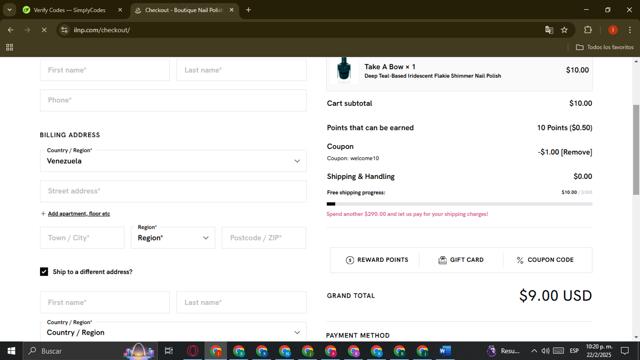Screen dimensions: 640x360
Task: Open the volume control in system tray
Action: tap(545, 351)
